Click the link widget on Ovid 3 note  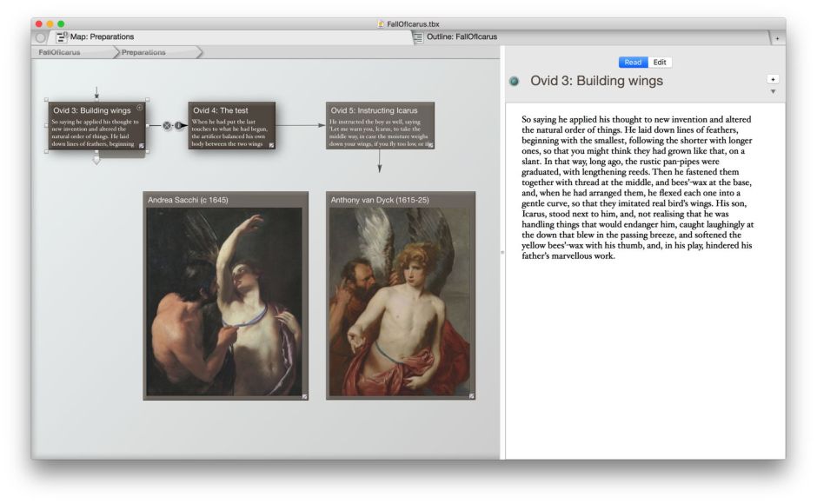click(140, 108)
